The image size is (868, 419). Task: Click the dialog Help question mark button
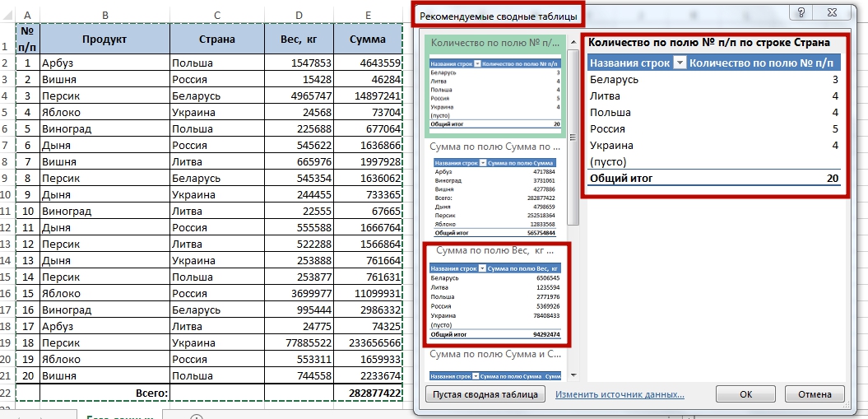tap(800, 12)
